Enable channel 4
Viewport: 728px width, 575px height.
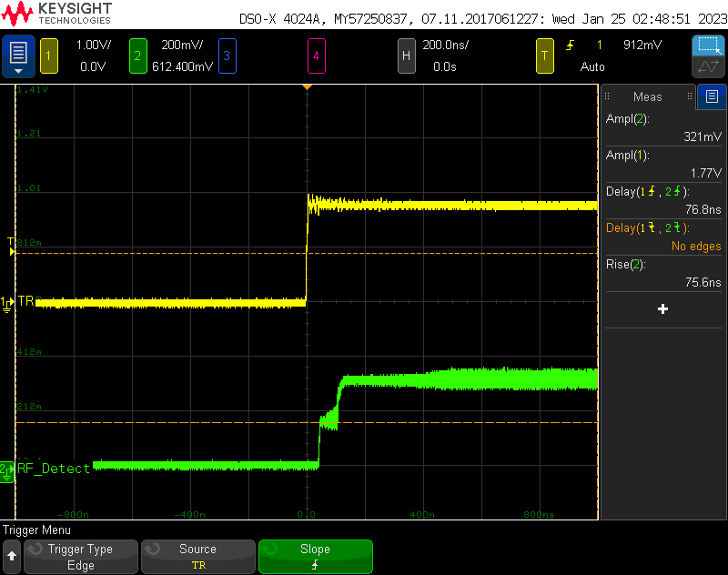tap(316, 56)
